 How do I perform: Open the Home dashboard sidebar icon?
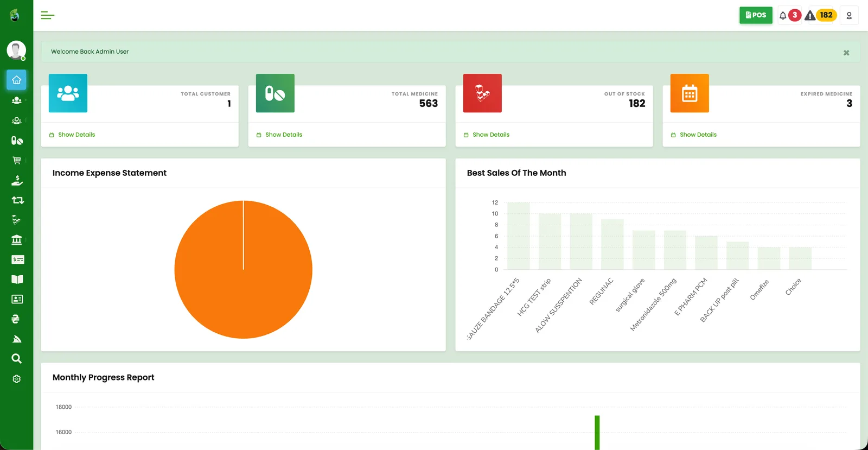tap(17, 80)
